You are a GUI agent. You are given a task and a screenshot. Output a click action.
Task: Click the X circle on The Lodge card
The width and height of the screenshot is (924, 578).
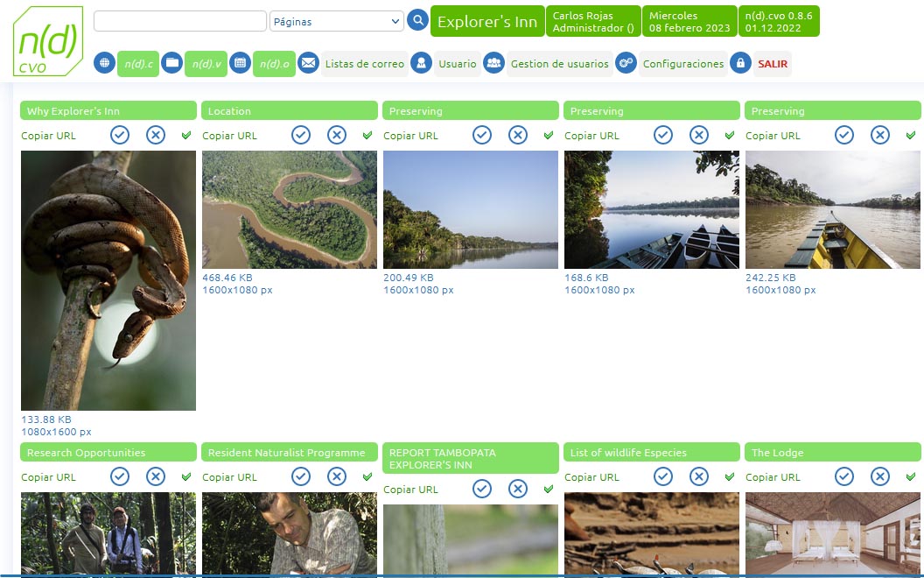pos(879,476)
